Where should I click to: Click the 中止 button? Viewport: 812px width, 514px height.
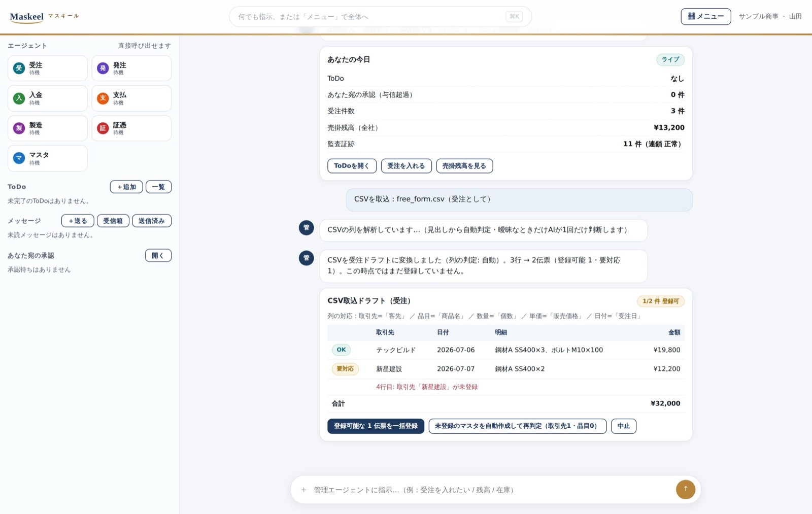pos(624,426)
